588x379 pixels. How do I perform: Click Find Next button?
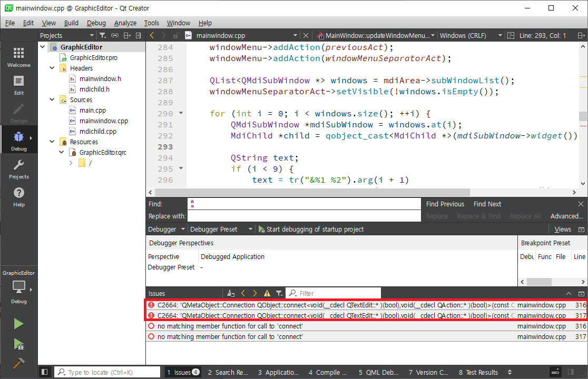[x=487, y=204]
